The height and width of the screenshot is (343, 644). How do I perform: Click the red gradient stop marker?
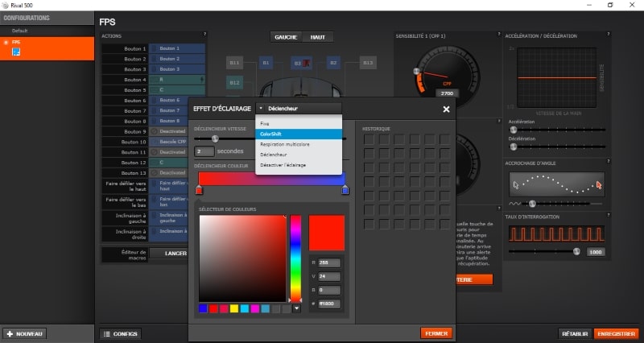pos(199,190)
